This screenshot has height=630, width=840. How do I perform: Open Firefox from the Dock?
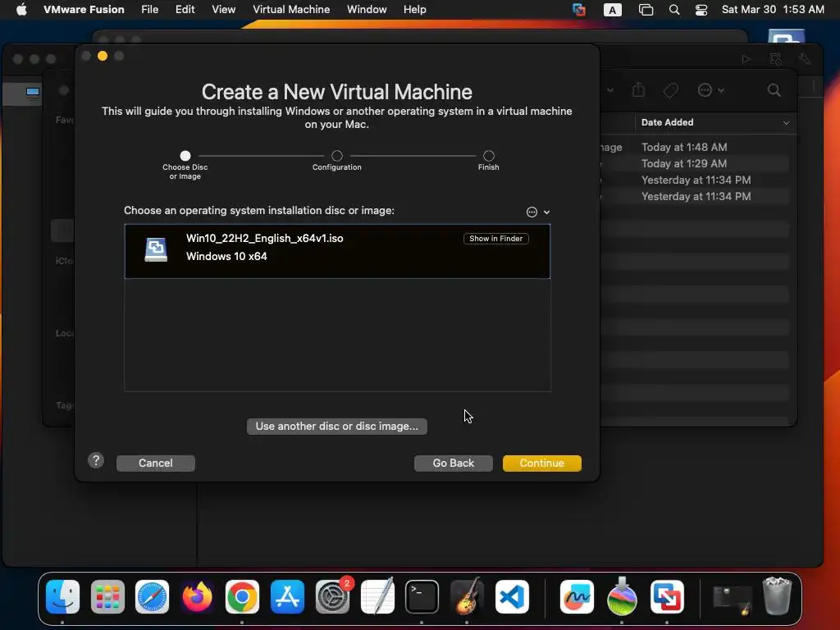[x=197, y=596]
